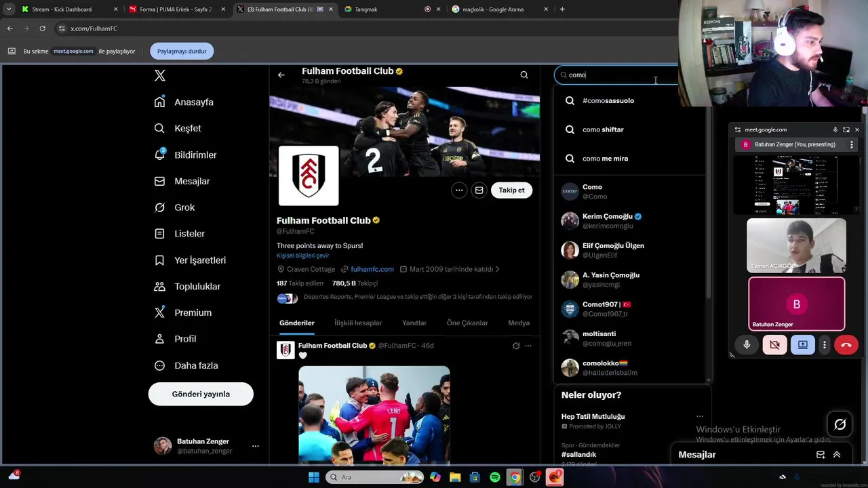
Task: Open Listeler in the sidebar
Action: (x=179, y=233)
